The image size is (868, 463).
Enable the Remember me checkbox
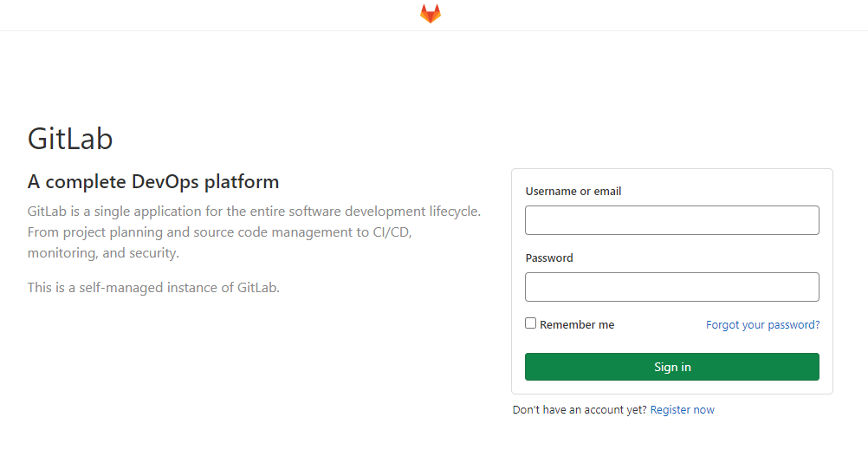tap(530, 323)
